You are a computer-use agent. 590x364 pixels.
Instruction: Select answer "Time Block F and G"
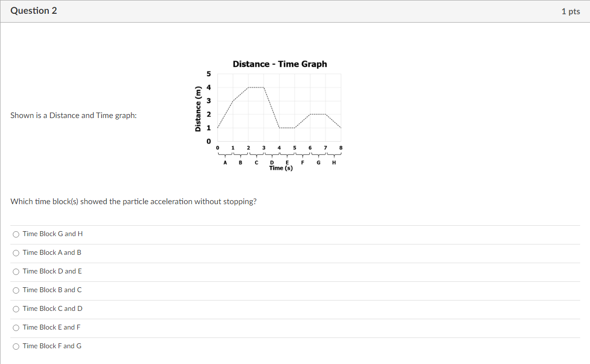[x=16, y=346]
